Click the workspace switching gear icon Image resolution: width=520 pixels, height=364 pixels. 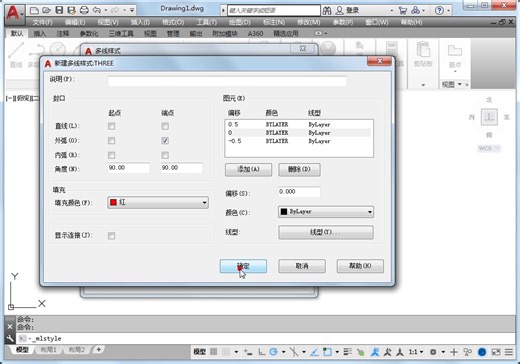433,352
